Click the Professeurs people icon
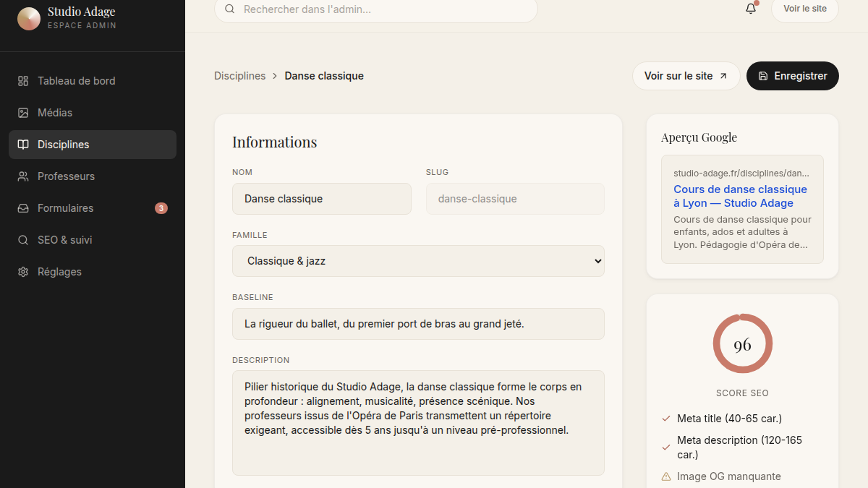The width and height of the screenshot is (868, 488). click(x=23, y=176)
